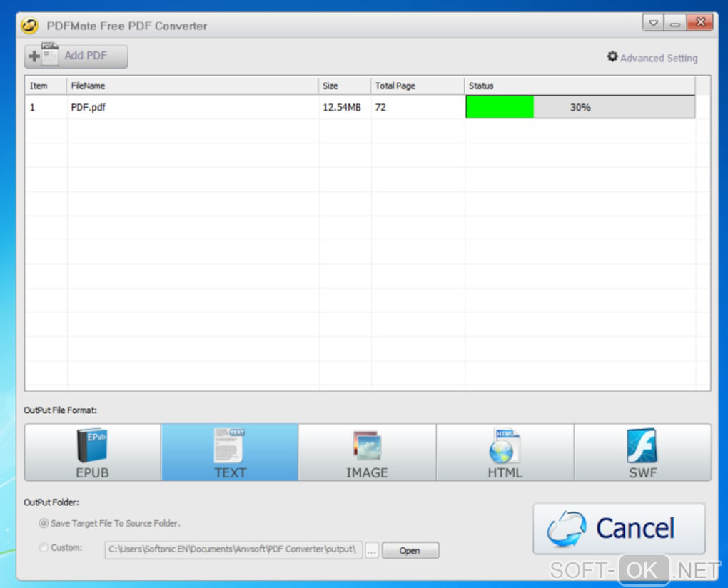
Task: Click the Add PDF button
Action: pyautogui.click(x=76, y=56)
